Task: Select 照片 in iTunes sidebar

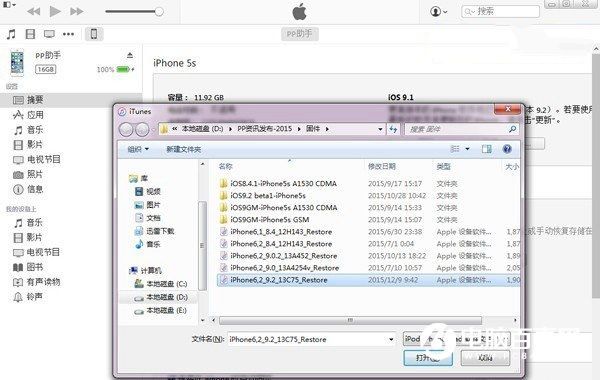Action: 35,175
